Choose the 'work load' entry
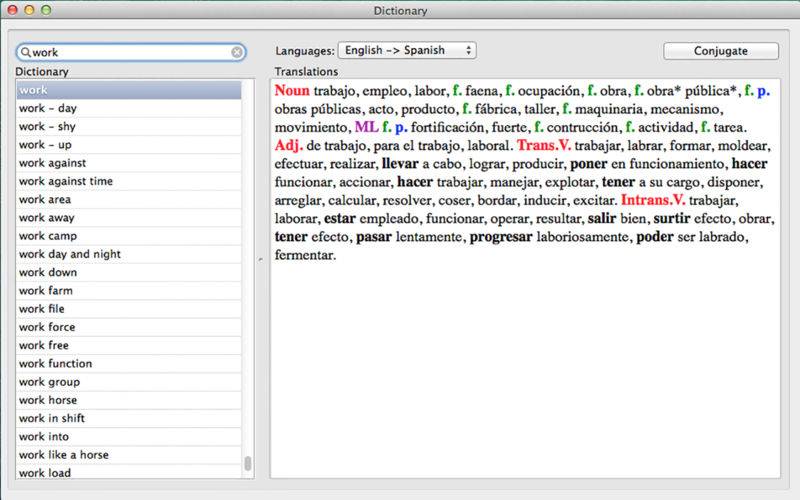The image size is (800, 500). [129, 472]
